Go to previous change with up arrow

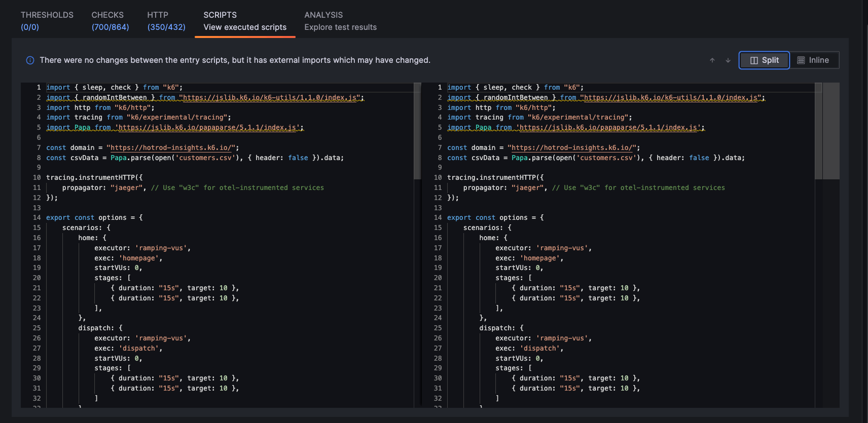pyautogui.click(x=712, y=60)
